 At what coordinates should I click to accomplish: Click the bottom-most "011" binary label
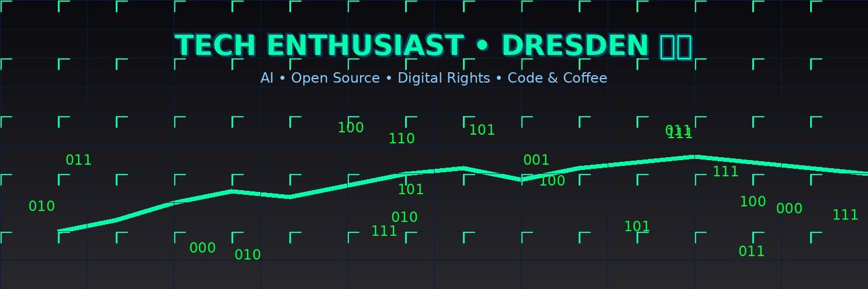point(751,251)
